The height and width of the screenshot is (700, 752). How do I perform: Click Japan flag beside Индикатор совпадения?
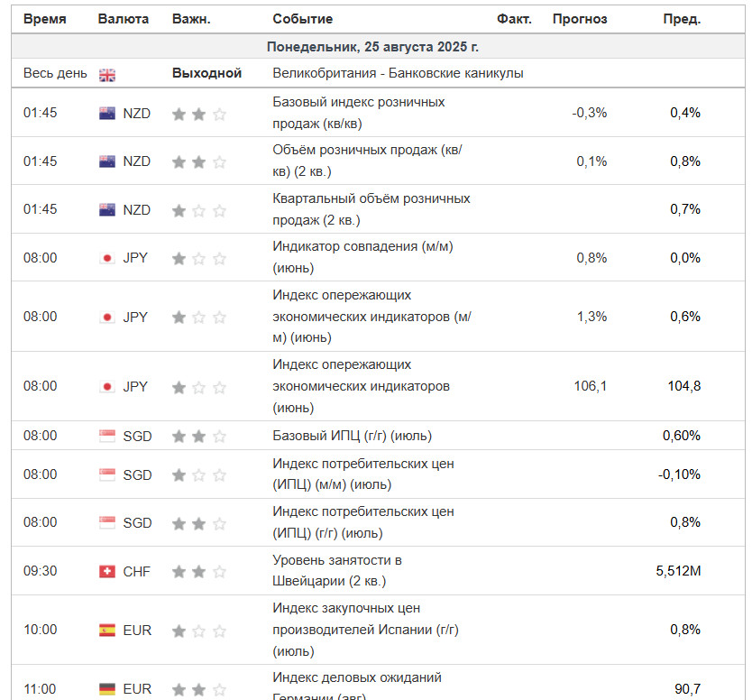(x=107, y=258)
